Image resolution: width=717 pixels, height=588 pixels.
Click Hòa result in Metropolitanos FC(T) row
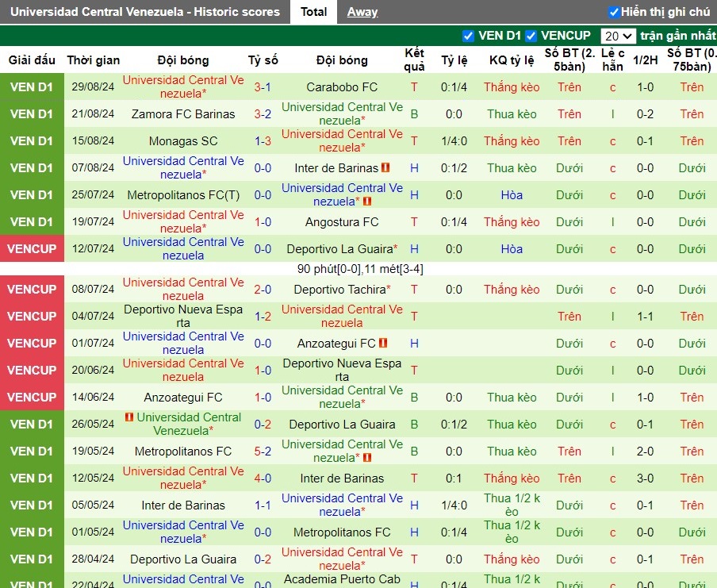point(512,195)
